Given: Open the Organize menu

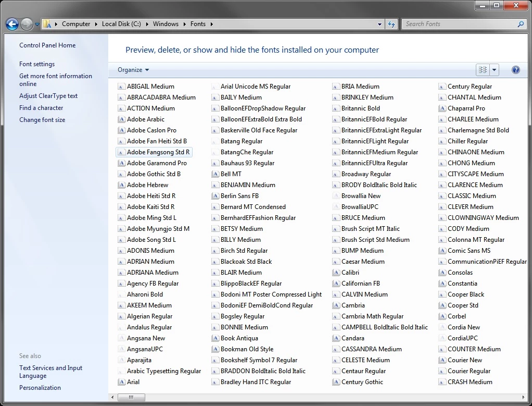Looking at the screenshot, I should pyautogui.click(x=133, y=70).
